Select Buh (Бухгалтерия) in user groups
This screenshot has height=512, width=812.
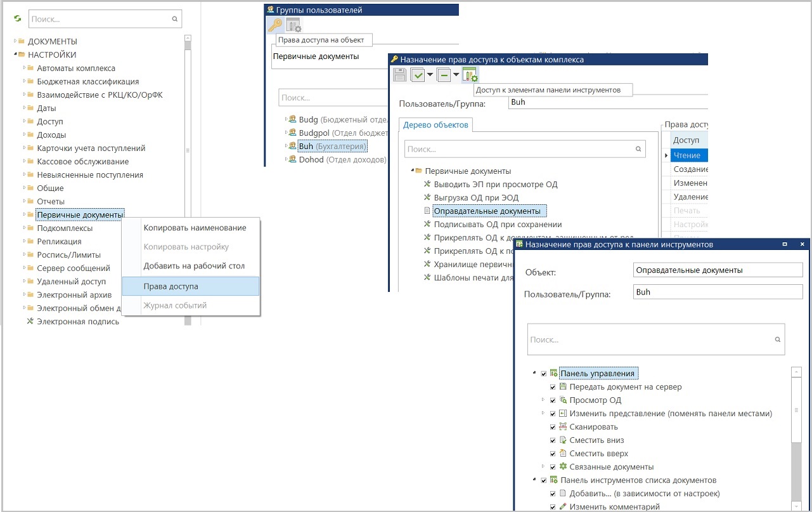[x=332, y=146]
